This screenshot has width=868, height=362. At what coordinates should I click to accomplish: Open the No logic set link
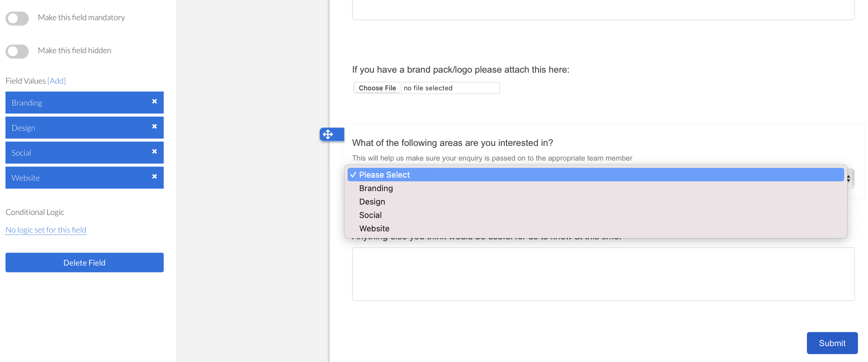click(46, 230)
